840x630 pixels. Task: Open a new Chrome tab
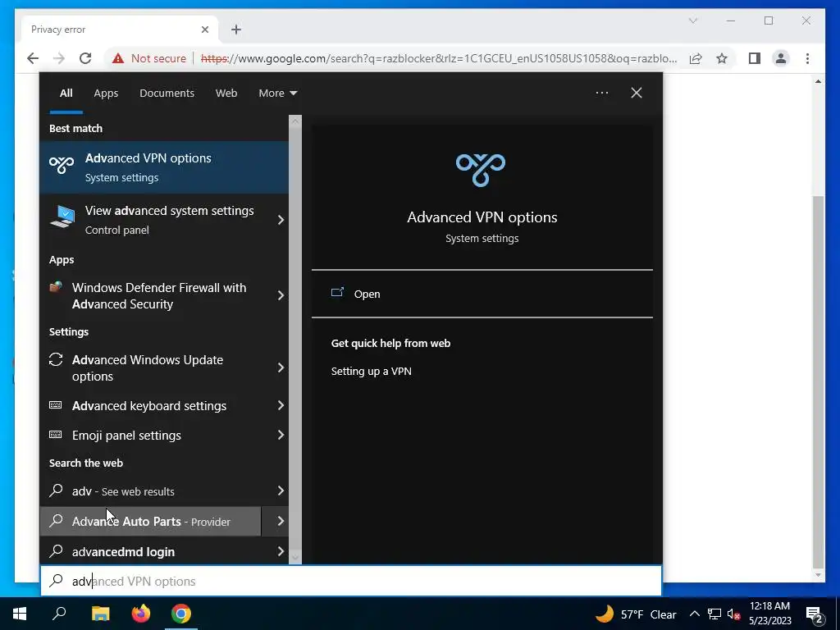(x=236, y=30)
